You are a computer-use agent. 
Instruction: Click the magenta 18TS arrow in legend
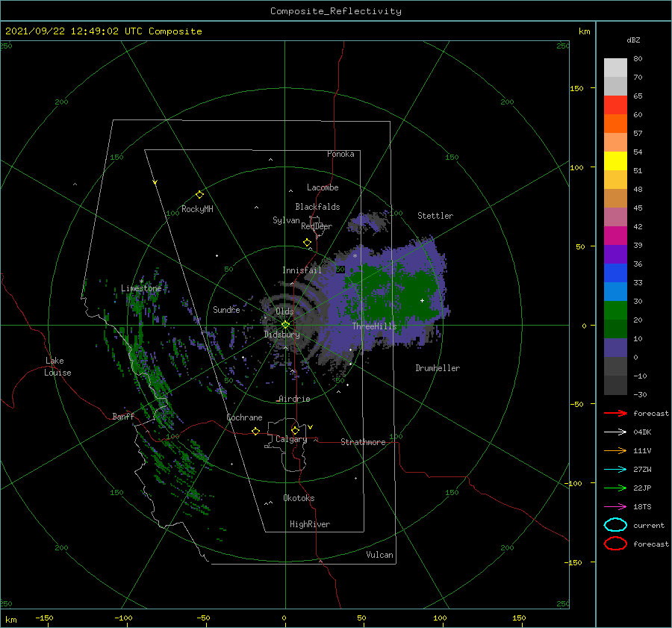[x=615, y=507]
